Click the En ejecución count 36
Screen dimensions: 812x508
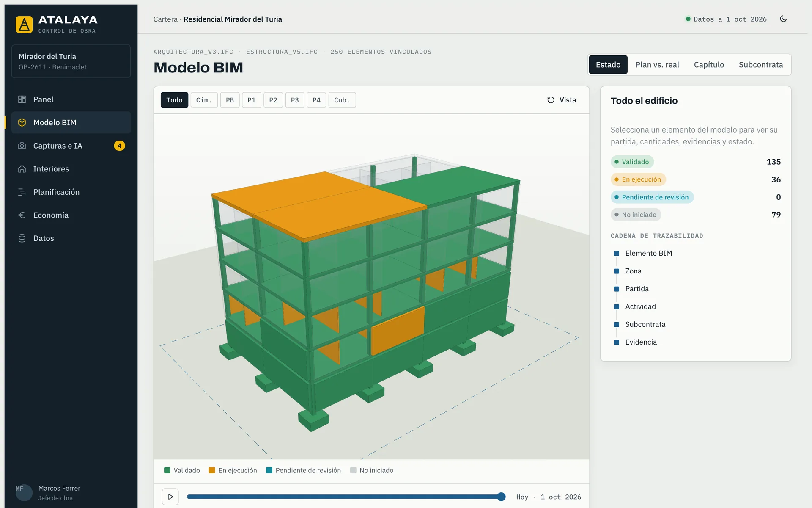click(x=776, y=179)
